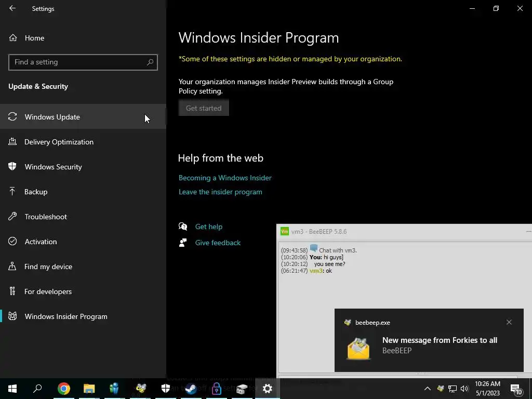Image resolution: width=532 pixels, height=399 pixels.
Task: Click the Troubleshoot wrench icon
Action: 12,216
